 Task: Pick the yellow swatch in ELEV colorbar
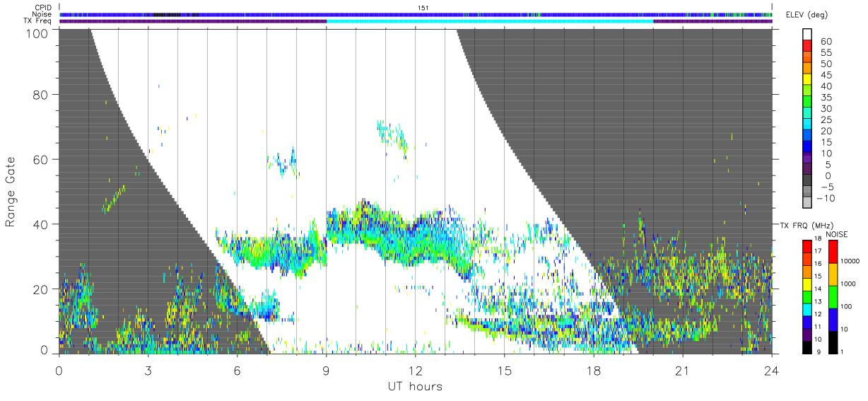tap(808, 79)
